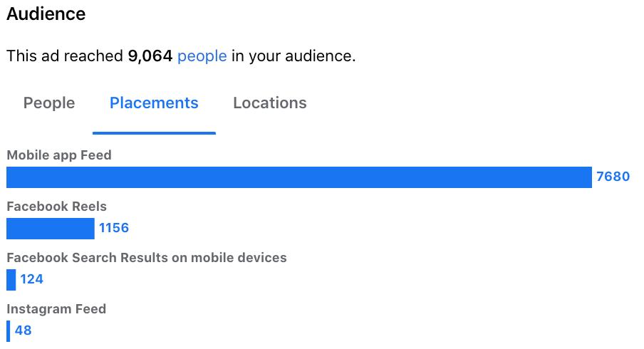Viewport: 644px width, 349px height.
Task: Click the 'Mobile app Feed' label
Action: pos(59,155)
